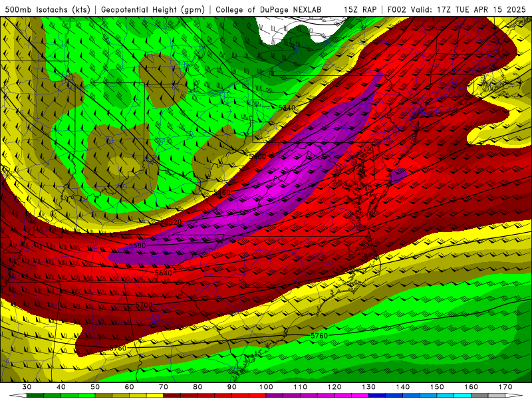Pick the dark blue swatch just after 130
Viewport: 532px width, 399px height.
tap(377, 396)
